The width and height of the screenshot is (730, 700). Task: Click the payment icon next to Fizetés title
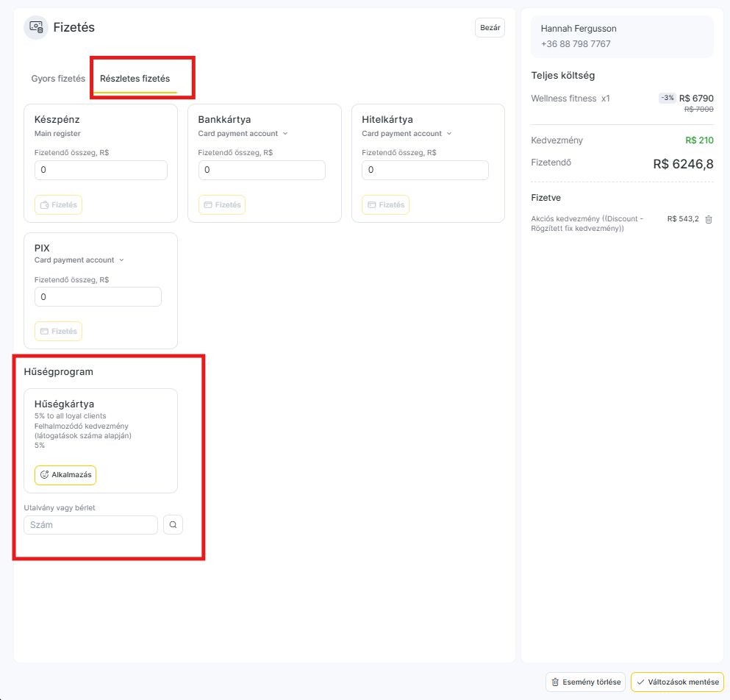pos(36,27)
